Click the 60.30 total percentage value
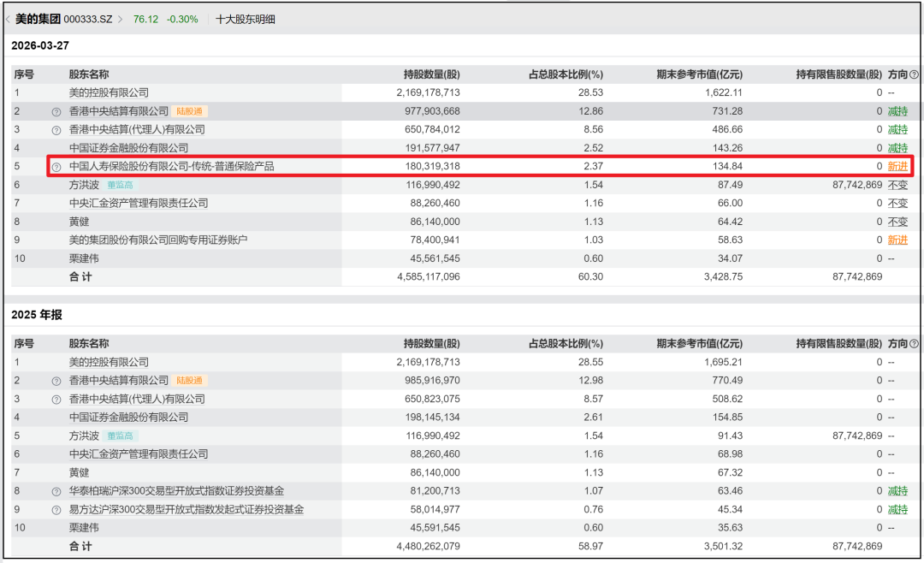The width and height of the screenshot is (924, 563). (x=590, y=277)
